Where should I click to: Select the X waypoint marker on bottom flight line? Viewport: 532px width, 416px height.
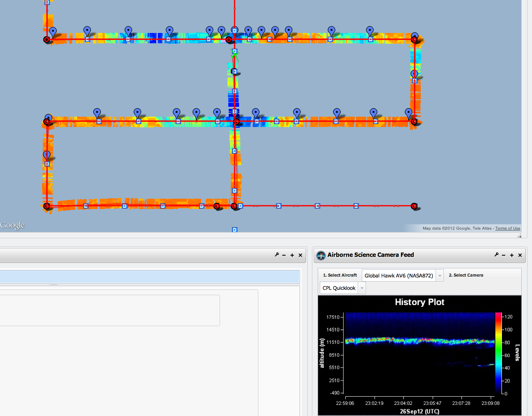point(356,206)
